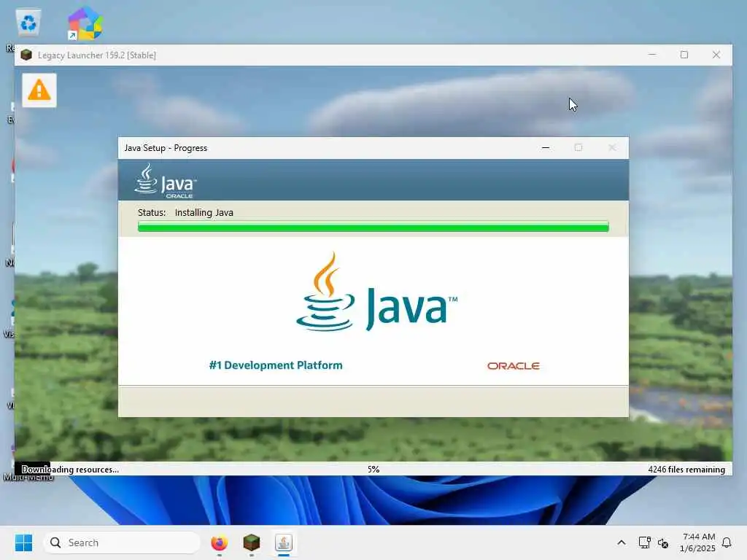
Task: Open the notifications bell icon
Action: (x=727, y=542)
